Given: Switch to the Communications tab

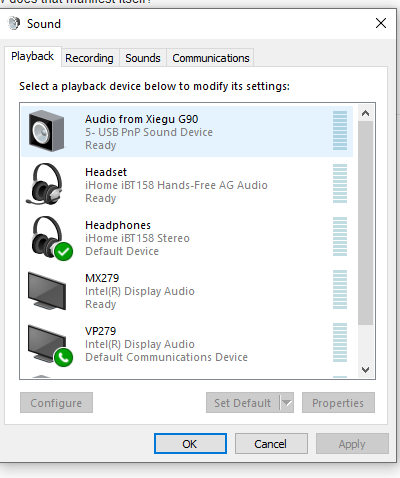Looking at the screenshot, I should [211, 58].
